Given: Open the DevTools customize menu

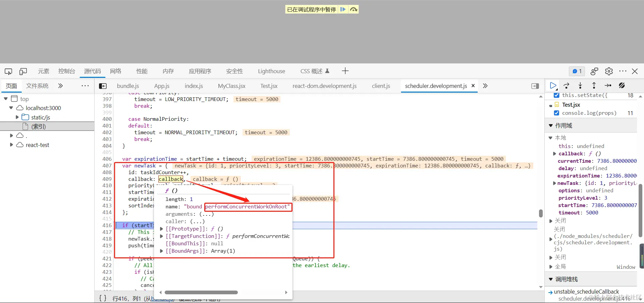Looking at the screenshot, I should 623,71.
